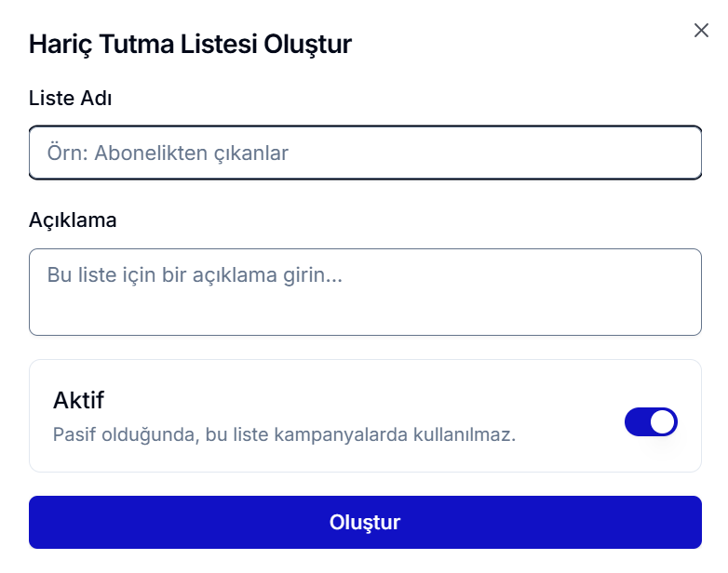Click the dialog title Hariç Tutma Listesi Oluştur
The height and width of the screenshot is (573, 728).
pyautogui.click(x=190, y=44)
